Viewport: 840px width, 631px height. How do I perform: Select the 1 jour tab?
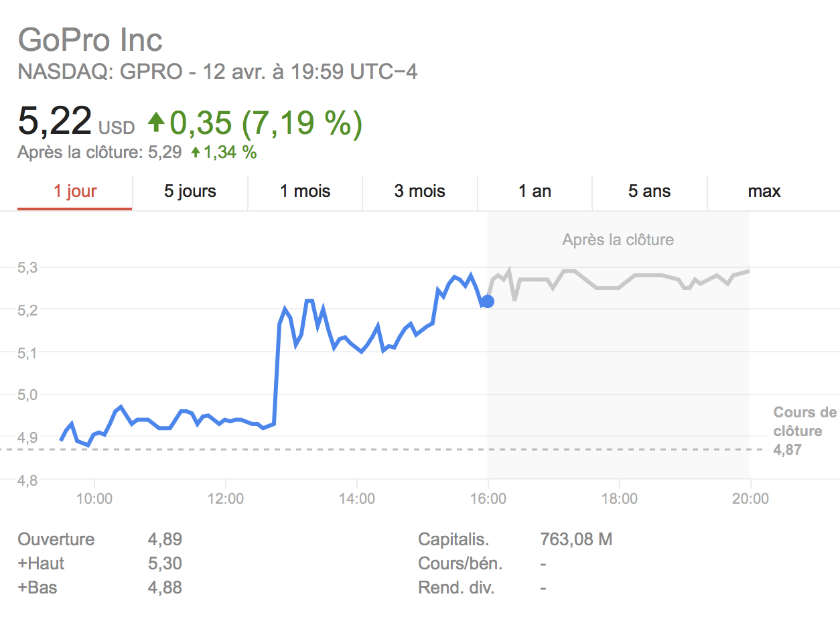click(x=75, y=192)
